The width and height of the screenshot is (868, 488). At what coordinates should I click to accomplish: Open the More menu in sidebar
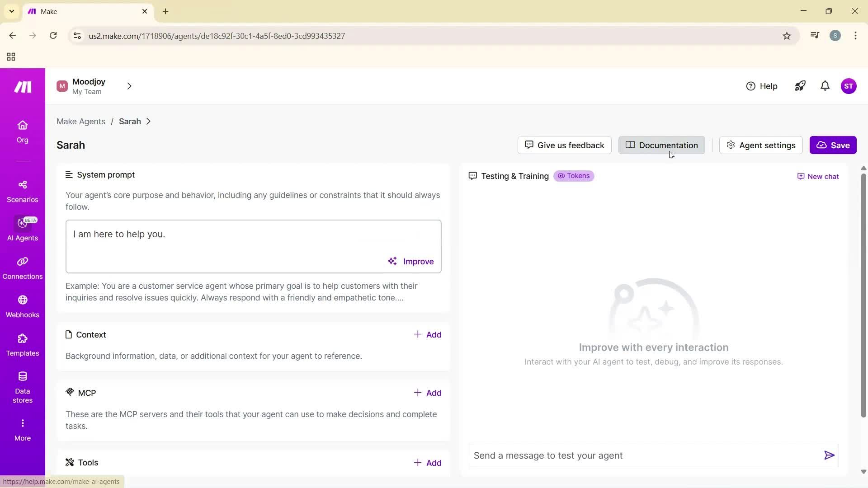coord(22,429)
